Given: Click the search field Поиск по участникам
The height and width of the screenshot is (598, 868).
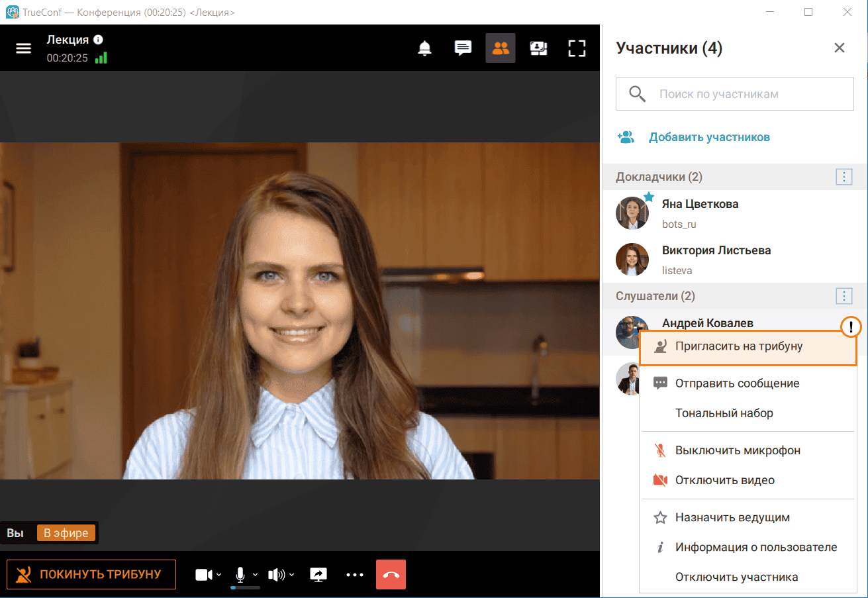Looking at the screenshot, I should coord(735,94).
